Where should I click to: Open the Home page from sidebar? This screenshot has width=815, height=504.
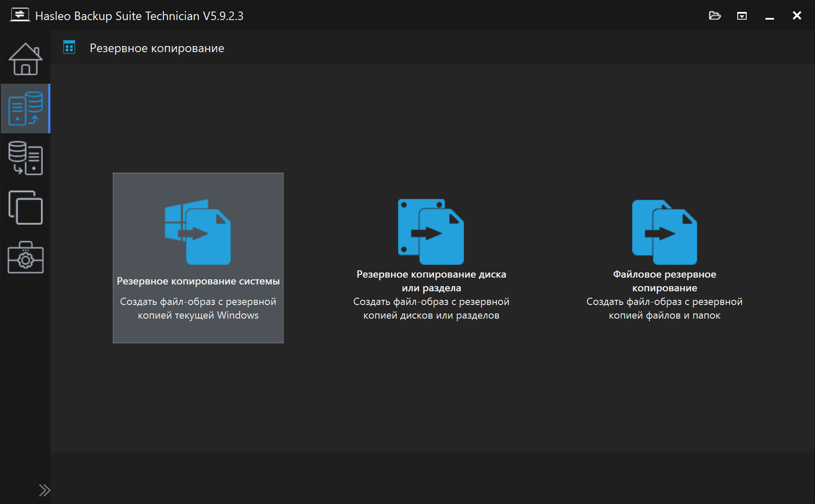click(26, 59)
